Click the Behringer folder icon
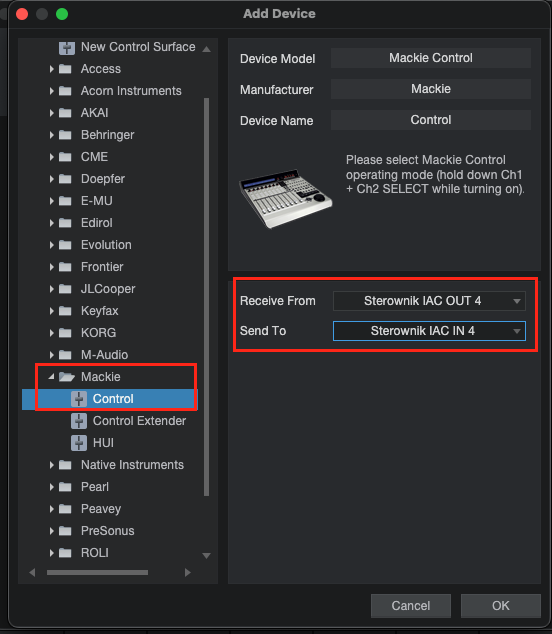Viewport: 552px width, 634px height. (x=65, y=135)
